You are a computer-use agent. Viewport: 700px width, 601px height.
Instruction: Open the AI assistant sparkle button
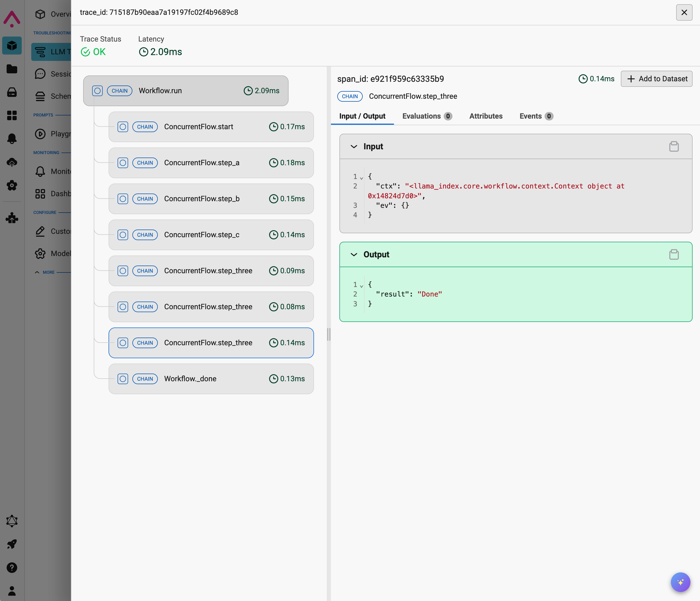[680, 582]
